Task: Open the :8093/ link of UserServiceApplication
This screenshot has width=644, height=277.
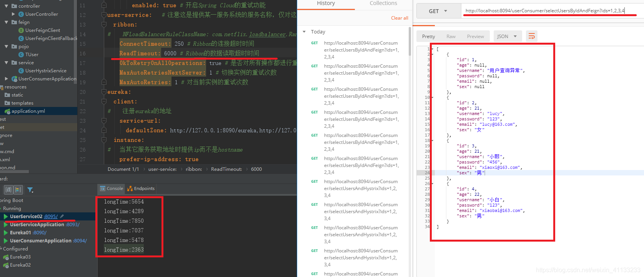Action: click(x=73, y=225)
